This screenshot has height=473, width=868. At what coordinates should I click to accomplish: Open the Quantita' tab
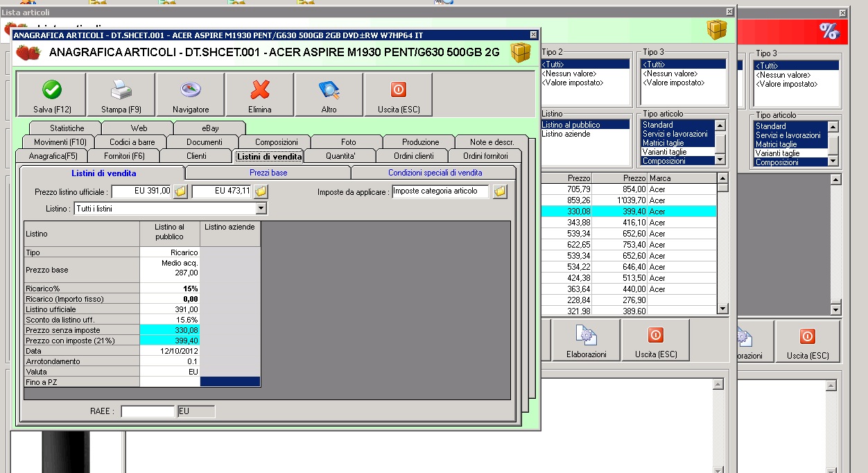pos(340,156)
